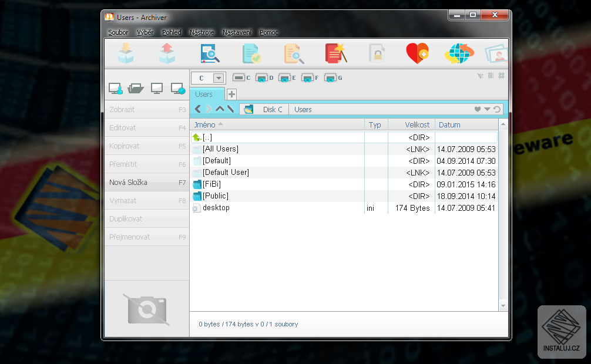The width and height of the screenshot is (591, 364).
Task: Switch to drive D
Action: [x=264, y=78]
